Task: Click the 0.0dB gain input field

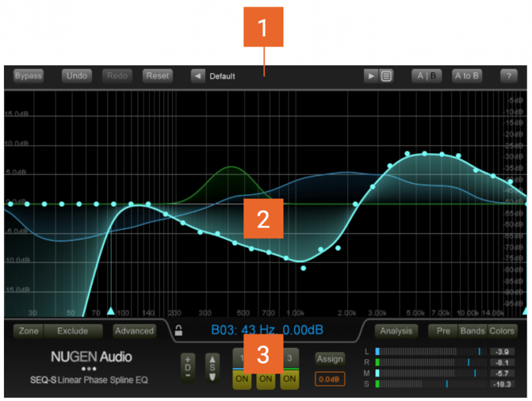Action: pyautogui.click(x=331, y=379)
